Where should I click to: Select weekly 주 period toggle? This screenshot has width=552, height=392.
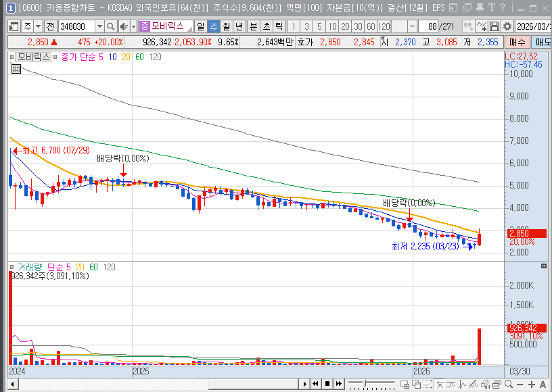(214, 26)
